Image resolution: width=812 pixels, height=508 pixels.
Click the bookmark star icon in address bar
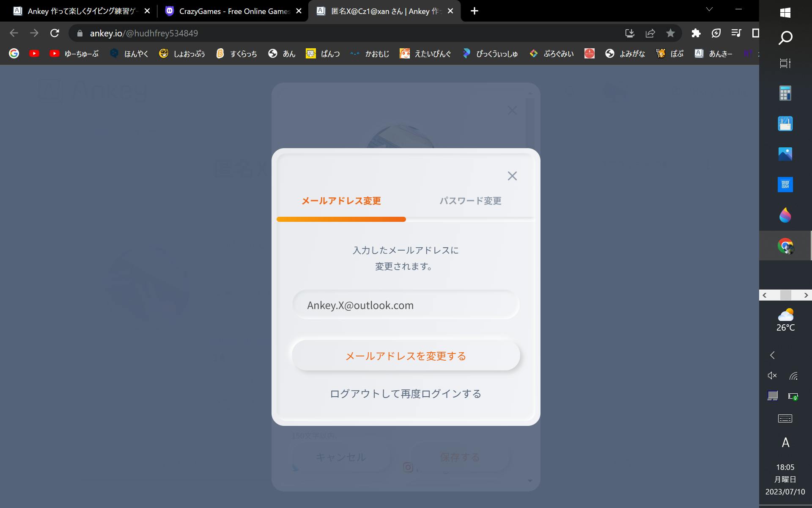pos(670,33)
